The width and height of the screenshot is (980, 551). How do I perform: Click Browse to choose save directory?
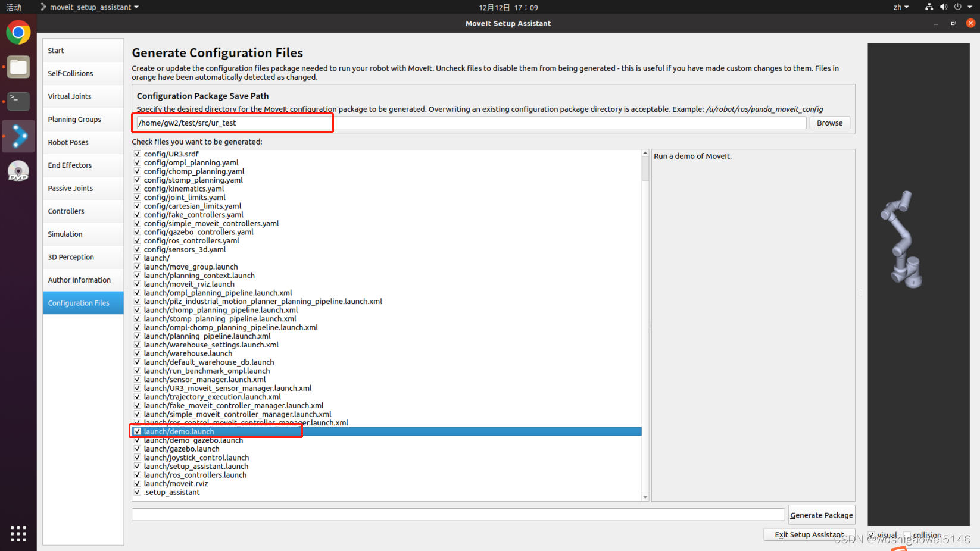coord(829,123)
